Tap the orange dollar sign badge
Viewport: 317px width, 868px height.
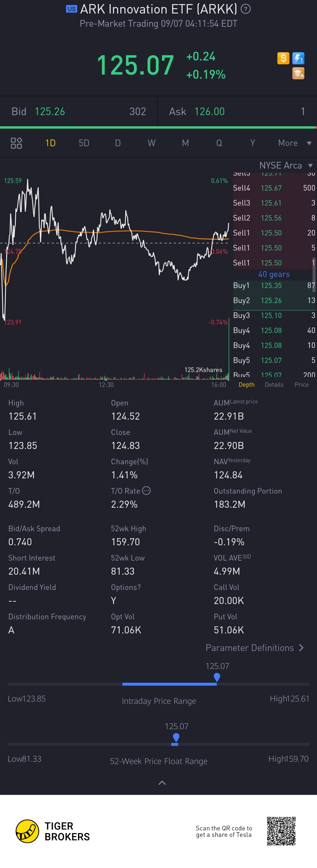(283, 58)
